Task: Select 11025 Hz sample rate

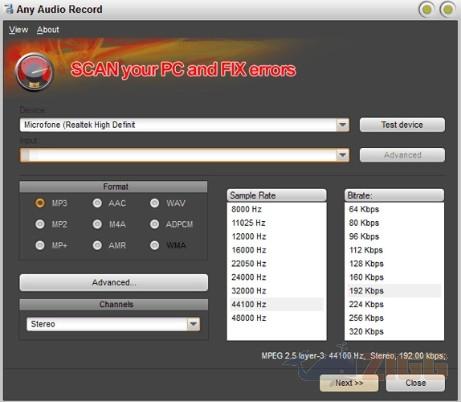Action: click(x=277, y=223)
